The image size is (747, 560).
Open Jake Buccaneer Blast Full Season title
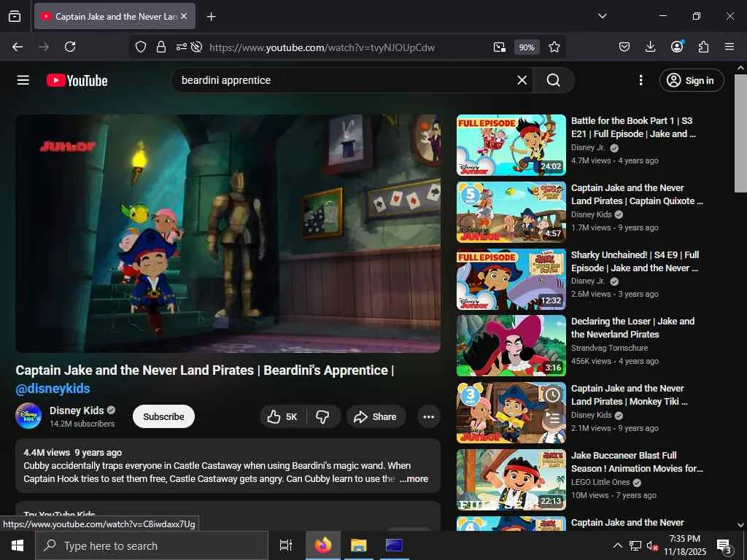[x=637, y=462]
